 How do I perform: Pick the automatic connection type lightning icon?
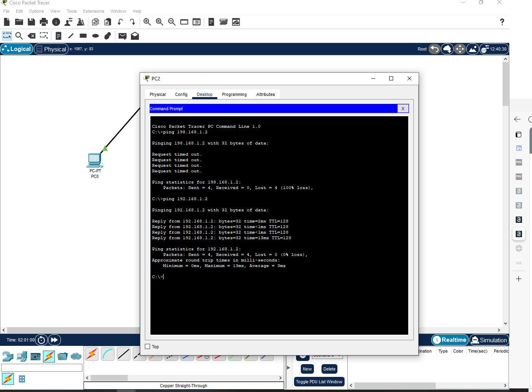92,354
